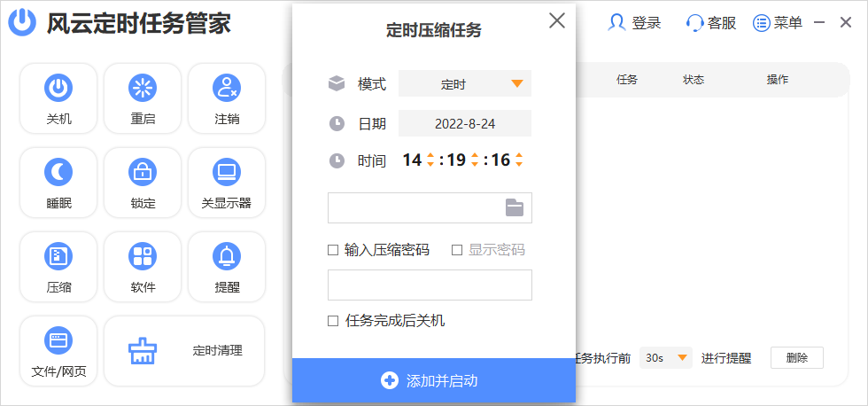Adjust the seconds stepper next to 16

tap(519, 160)
